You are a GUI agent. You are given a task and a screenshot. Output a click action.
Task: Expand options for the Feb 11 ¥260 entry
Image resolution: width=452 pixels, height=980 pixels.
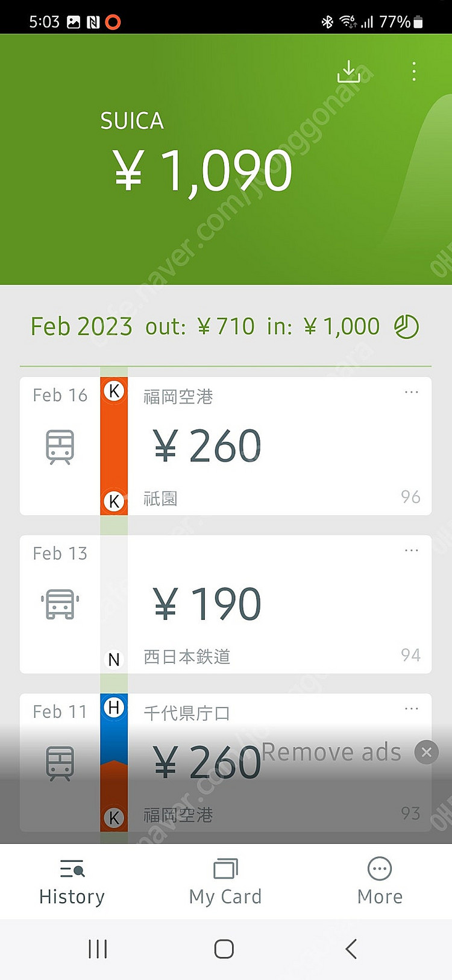pos(412,708)
